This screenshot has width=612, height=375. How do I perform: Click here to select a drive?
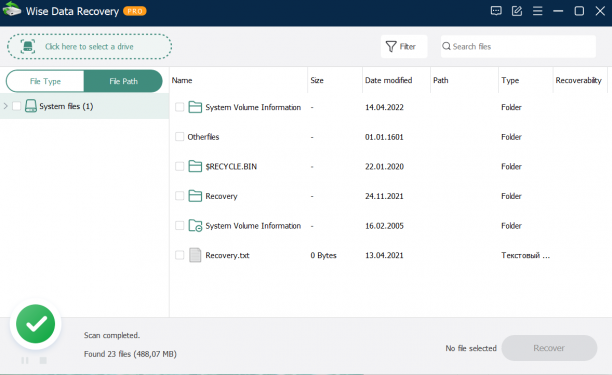pyautogui.click(x=89, y=46)
